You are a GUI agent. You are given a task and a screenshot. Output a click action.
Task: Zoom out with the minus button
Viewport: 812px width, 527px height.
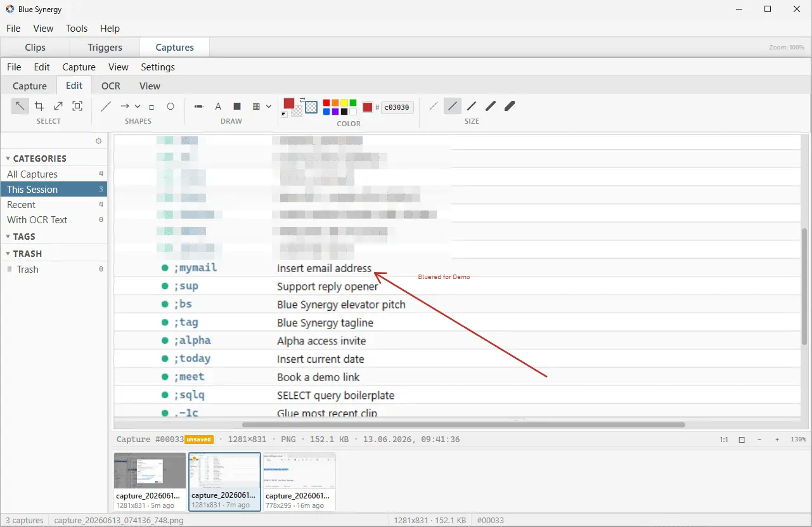pos(759,439)
